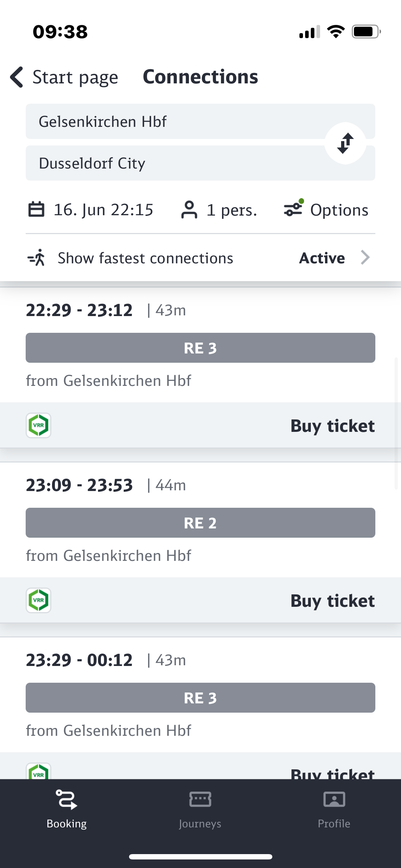Viewport: 401px width, 868px height.
Task: Open the Options filter sliders icon
Action: pyautogui.click(x=293, y=209)
